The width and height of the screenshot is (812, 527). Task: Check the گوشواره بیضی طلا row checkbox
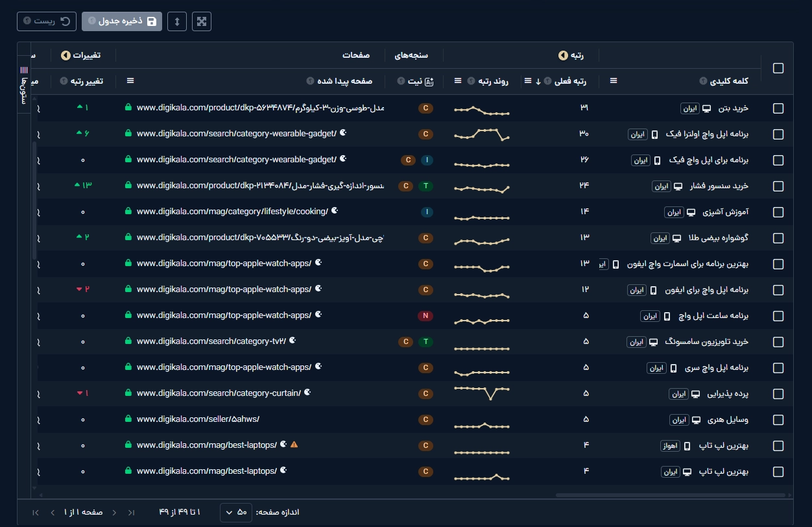click(x=778, y=238)
